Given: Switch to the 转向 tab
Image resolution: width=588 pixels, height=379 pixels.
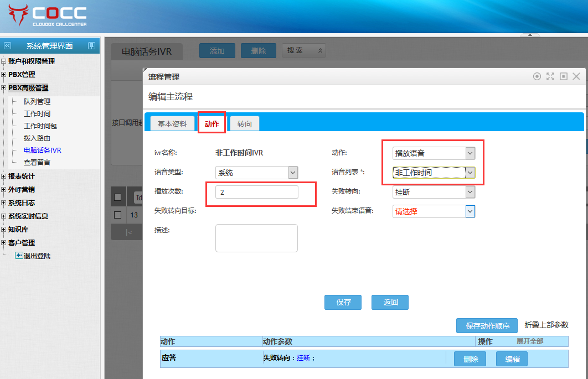Looking at the screenshot, I should click(244, 124).
